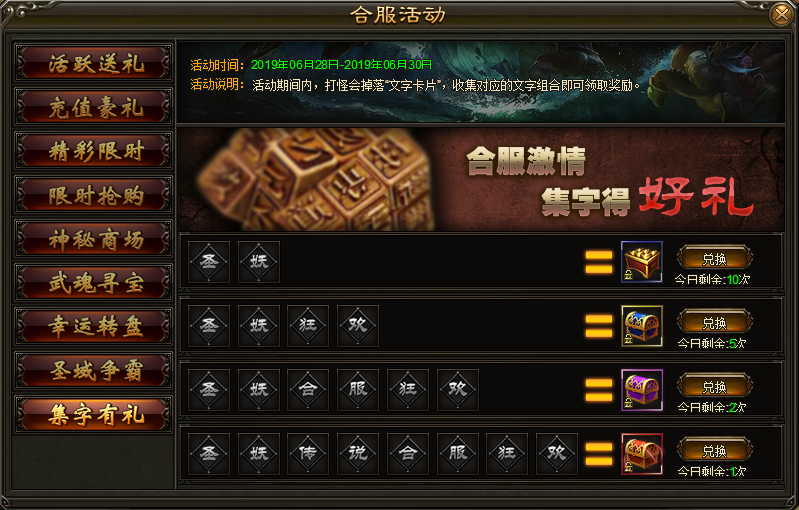Open the 神秘商场 tab

pos(94,239)
